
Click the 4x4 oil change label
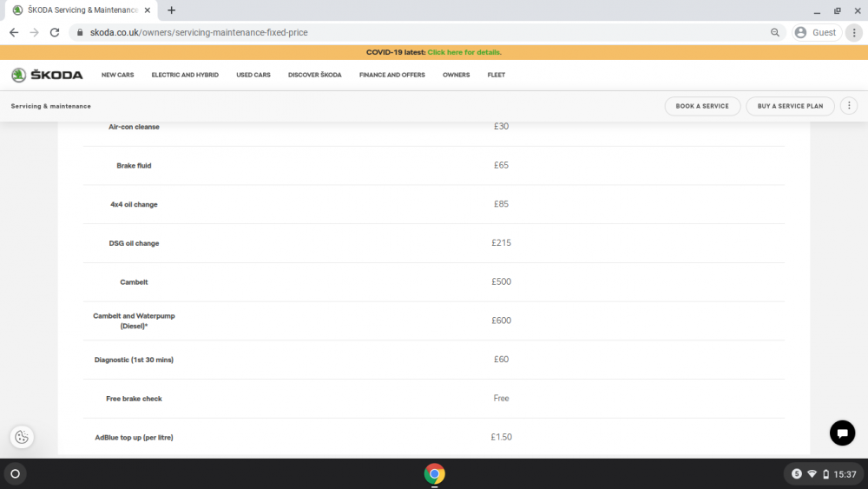click(x=134, y=204)
